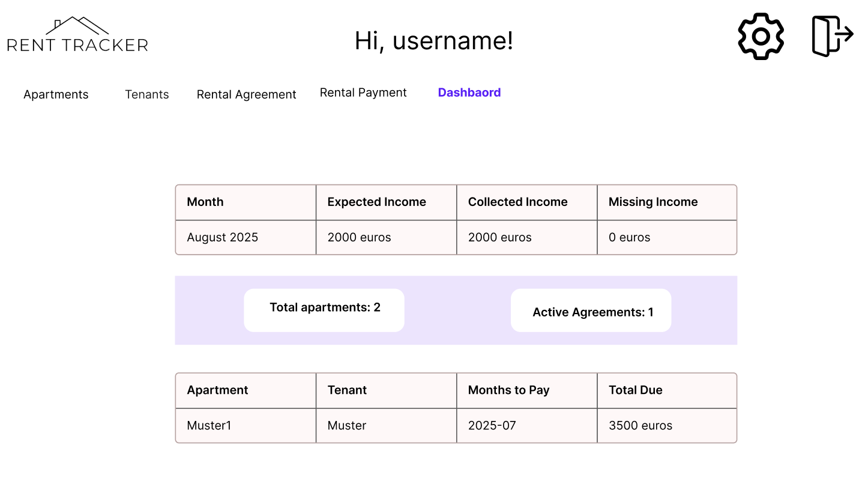Viewport: 868px width, 490px height.
Task: Click the Hi, username! greeting
Action: (433, 41)
